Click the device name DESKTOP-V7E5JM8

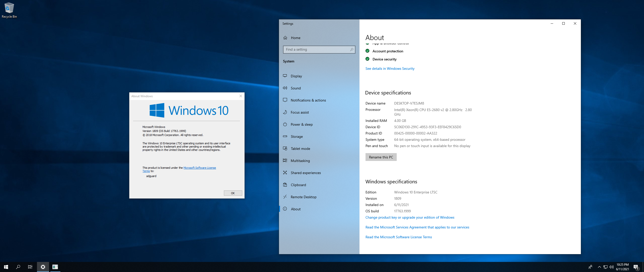(x=409, y=103)
